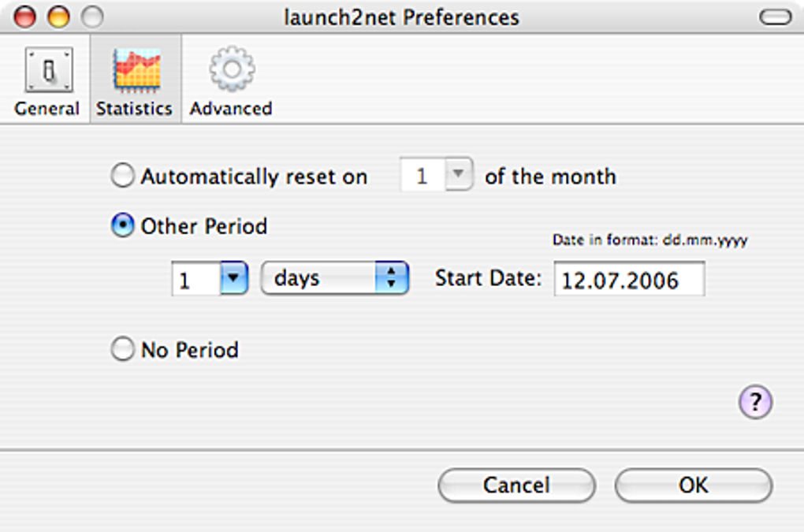The height and width of the screenshot is (532, 804).
Task: Open the days unit popup menu
Action: coord(334,279)
